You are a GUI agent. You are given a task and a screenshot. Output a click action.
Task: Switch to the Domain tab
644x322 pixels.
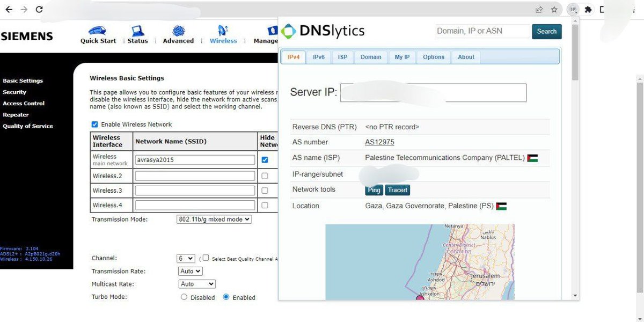tap(371, 57)
